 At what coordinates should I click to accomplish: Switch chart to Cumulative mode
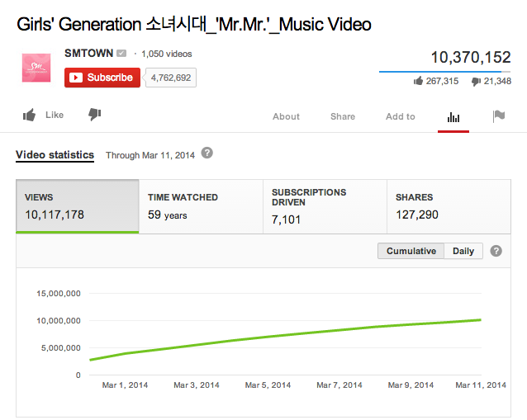coord(411,251)
